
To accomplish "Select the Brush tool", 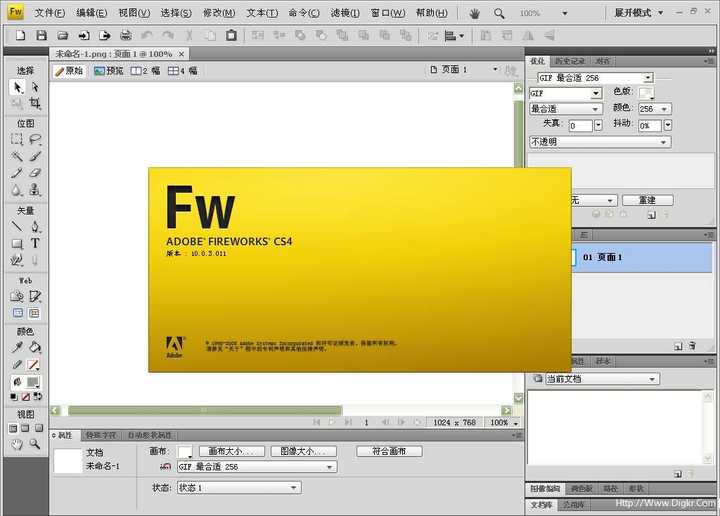I will click(x=35, y=156).
